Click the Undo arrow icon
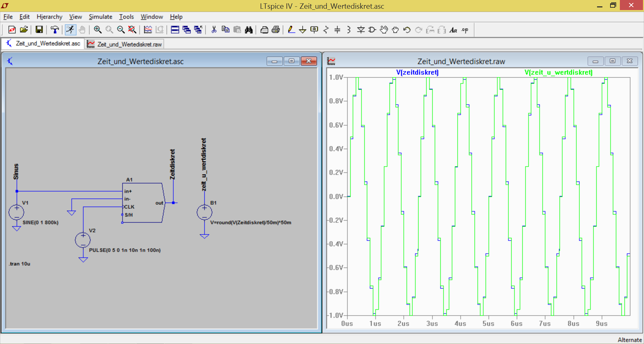Image resolution: width=644 pixels, height=344 pixels. click(x=407, y=30)
